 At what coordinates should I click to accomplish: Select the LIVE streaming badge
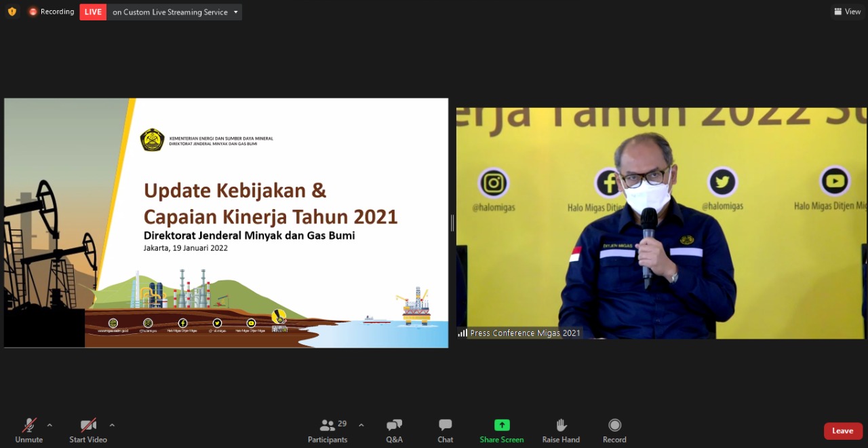click(92, 12)
